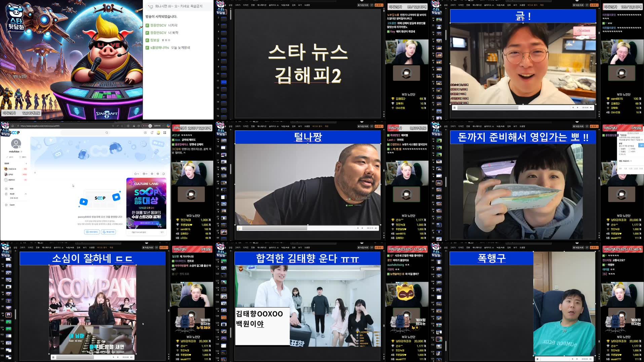Collapse the 게시판 section in the SOOP sidebar

(x=26, y=194)
